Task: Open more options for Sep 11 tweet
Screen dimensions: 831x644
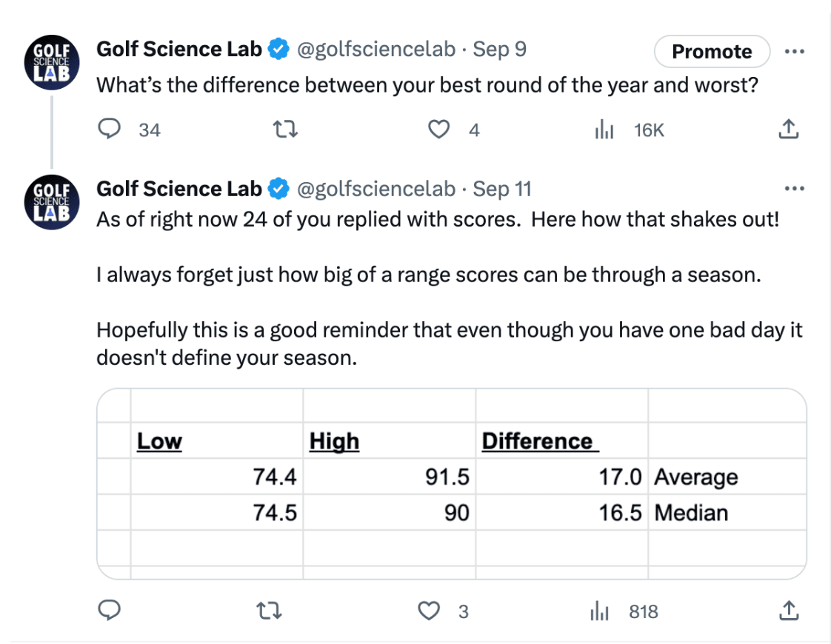Action: click(x=795, y=188)
